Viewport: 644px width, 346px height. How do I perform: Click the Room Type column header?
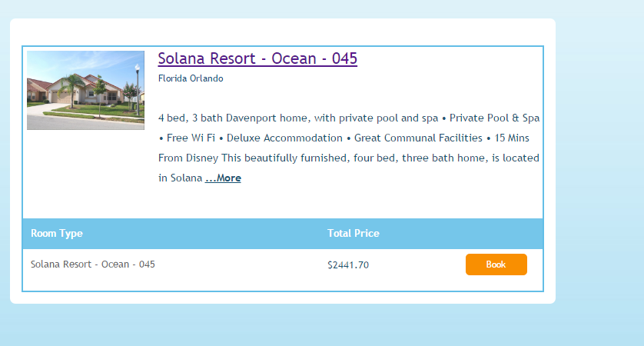pos(57,234)
